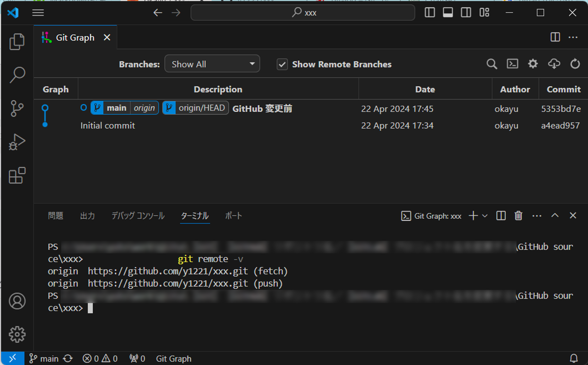This screenshot has height=365, width=588.
Task: Open Source Control view in activity bar
Action: (17, 108)
